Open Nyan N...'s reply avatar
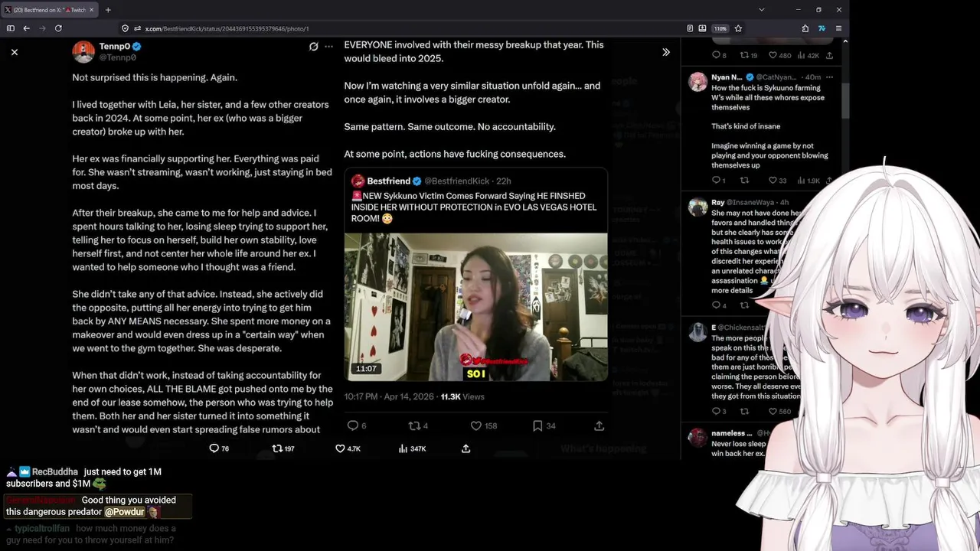Screen dimensions: 980x551 [697, 82]
